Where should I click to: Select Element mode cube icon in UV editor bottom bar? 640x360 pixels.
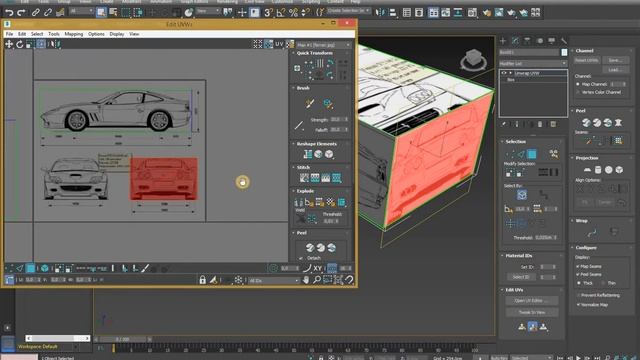click(44, 268)
